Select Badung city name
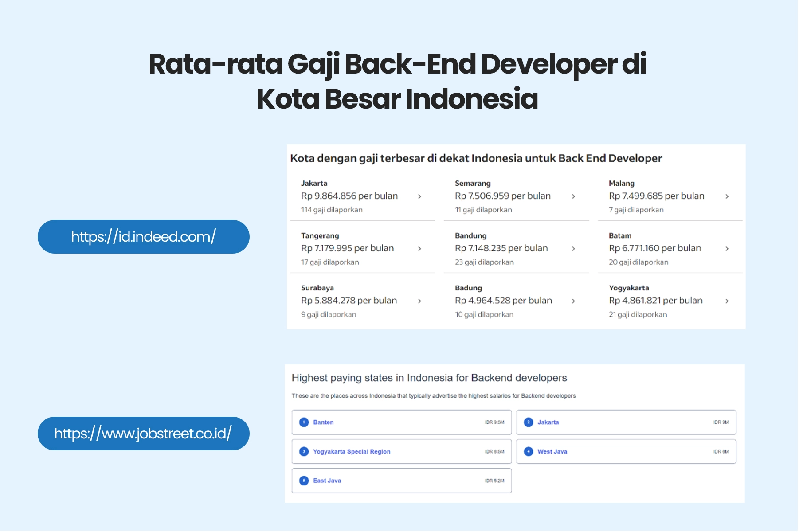The width and height of the screenshot is (799, 532). pyautogui.click(x=468, y=288)
